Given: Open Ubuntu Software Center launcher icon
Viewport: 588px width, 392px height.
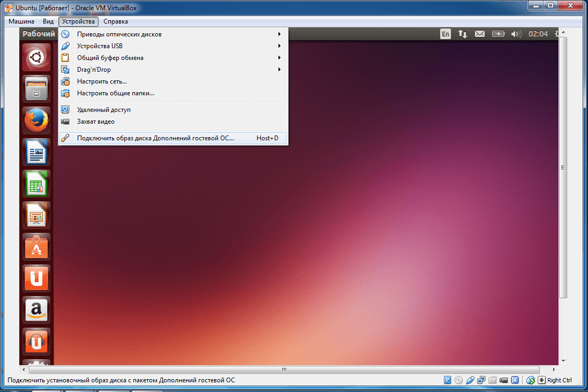Looking at the screenshot, I should coord(36,247).
